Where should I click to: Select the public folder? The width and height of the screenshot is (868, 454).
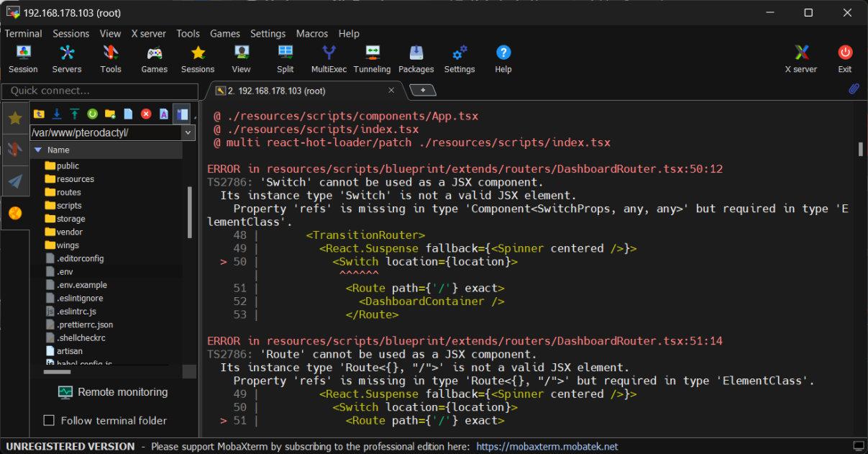pos(63,165)
